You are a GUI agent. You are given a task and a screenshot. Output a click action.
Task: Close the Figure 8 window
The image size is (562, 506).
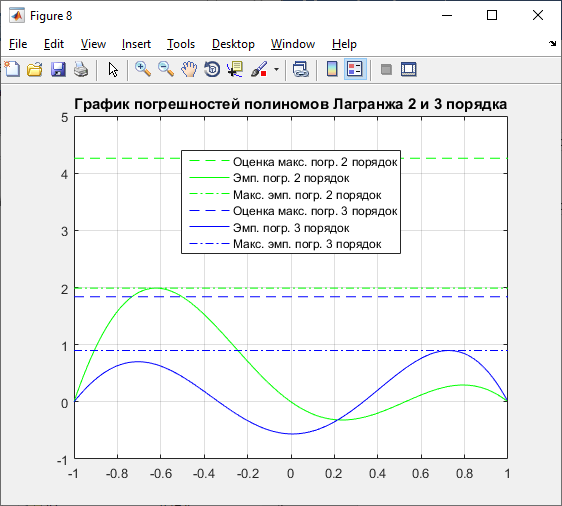pyautogui.click(x=538, y=15)
